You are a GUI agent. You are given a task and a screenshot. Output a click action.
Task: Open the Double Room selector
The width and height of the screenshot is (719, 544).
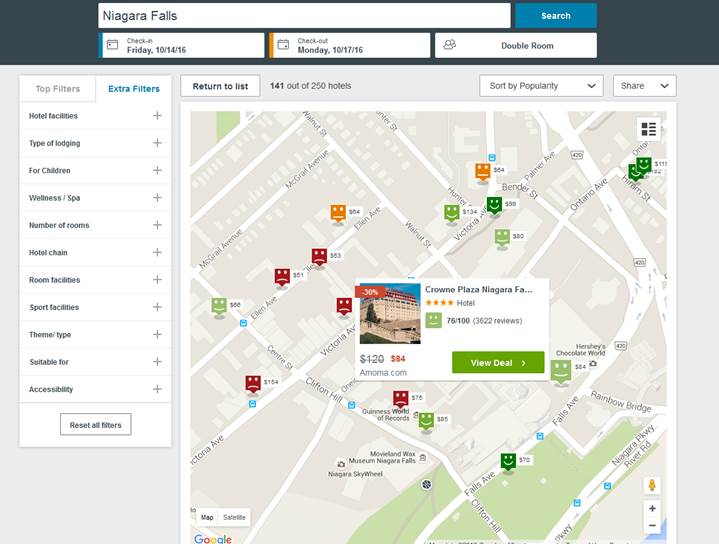[x=516, y=45]
